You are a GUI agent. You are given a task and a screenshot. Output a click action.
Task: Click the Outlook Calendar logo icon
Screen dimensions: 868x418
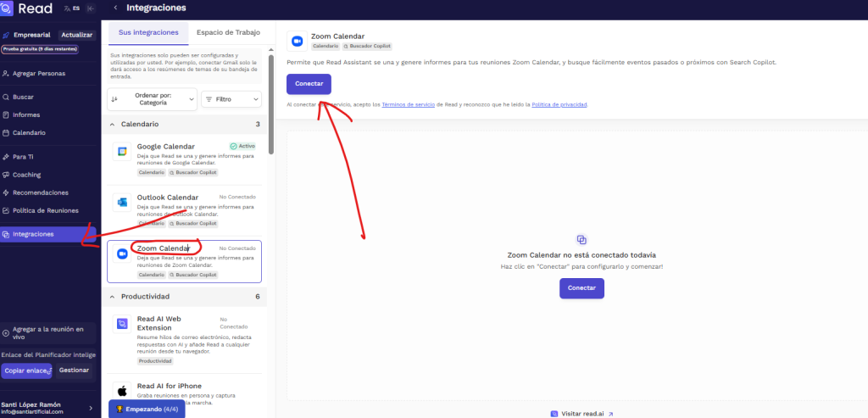click(122, 202)
